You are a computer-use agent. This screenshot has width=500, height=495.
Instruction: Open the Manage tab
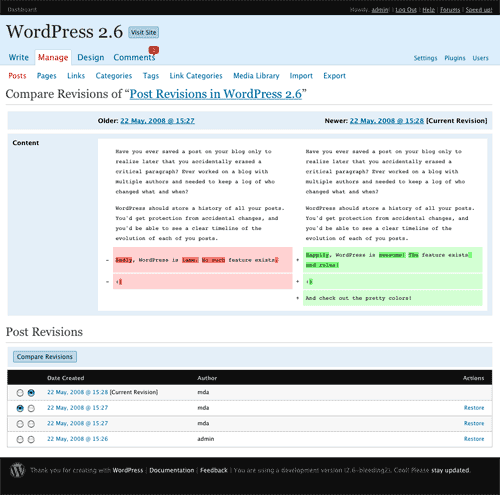(53, 57)
